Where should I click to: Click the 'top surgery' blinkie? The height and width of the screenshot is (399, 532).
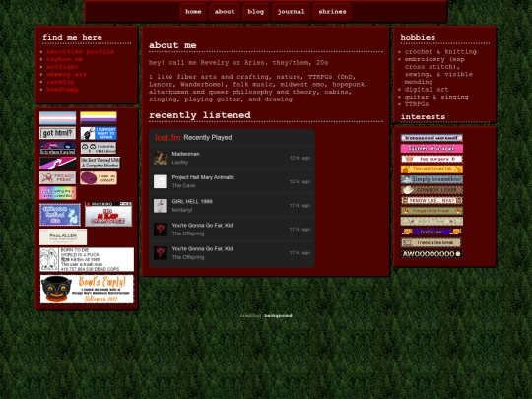coord(432,159)
